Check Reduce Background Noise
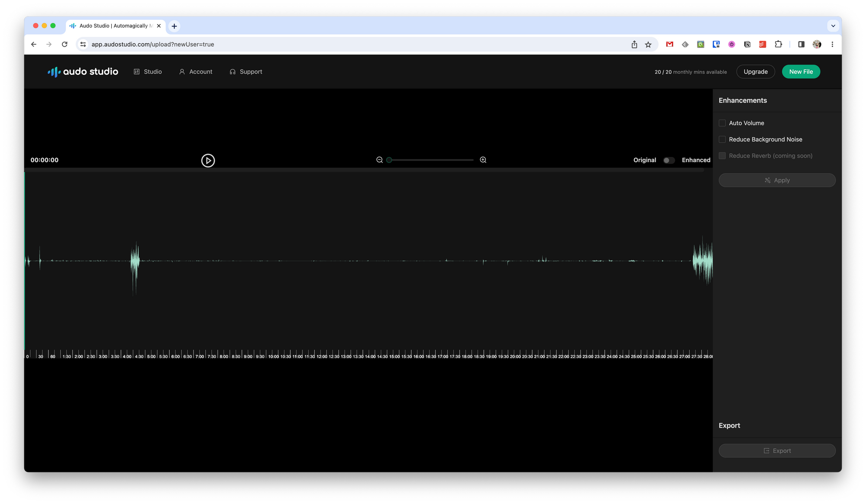Image resolution: width=866 pixels, height=504 pixels. [x=722, y=139]
